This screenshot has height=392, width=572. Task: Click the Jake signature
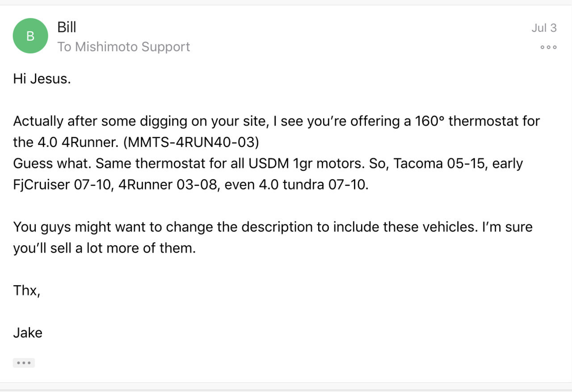tap(28, 333)
